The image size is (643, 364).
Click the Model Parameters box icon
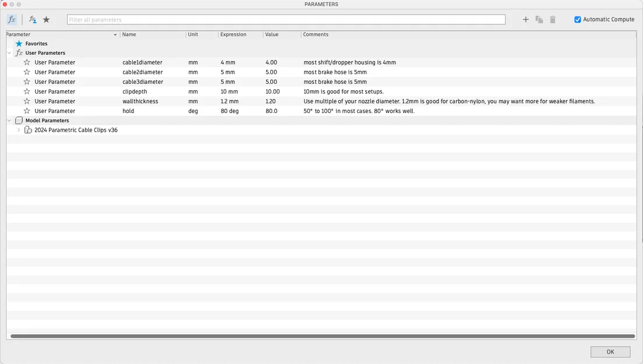(19, 121)
